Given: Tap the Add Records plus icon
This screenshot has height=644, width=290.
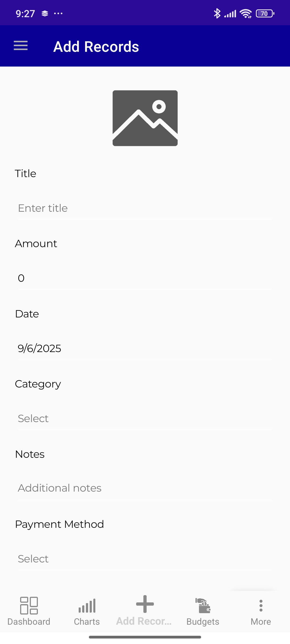Looking at the screenshot, I should [x=145, y=604].
